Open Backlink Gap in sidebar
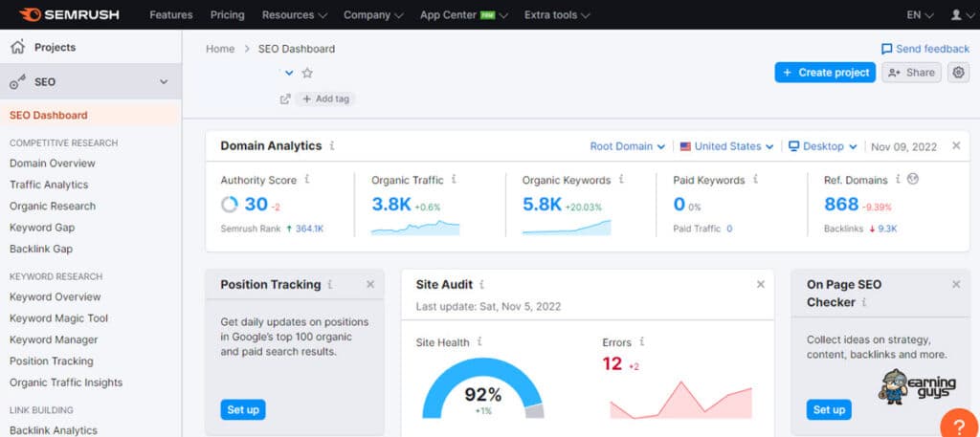 click(x=41, y=249)
